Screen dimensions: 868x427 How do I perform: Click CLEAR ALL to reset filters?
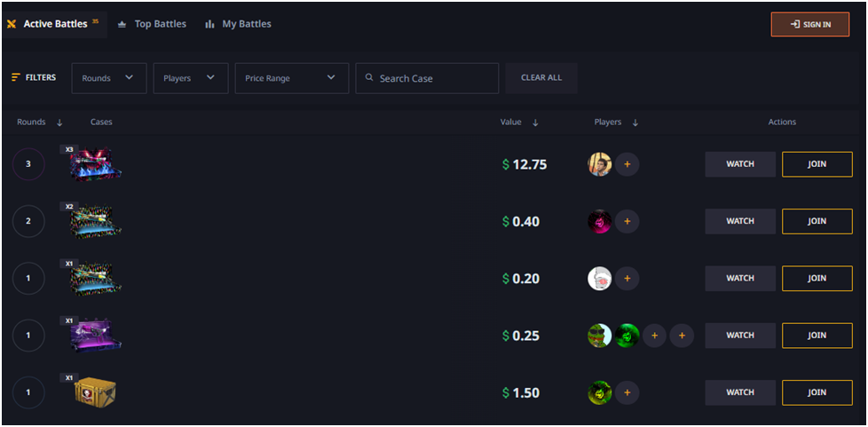tap(541, 78)
